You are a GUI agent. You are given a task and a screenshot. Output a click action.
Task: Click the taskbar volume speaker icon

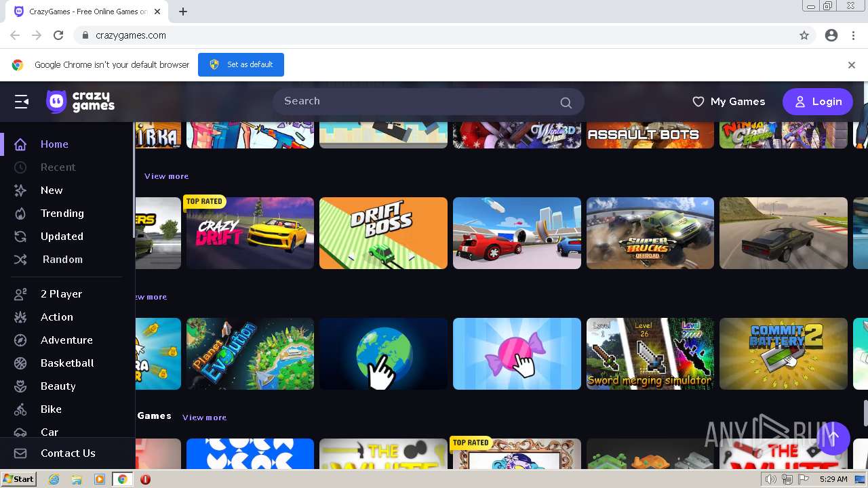point(771,479)
